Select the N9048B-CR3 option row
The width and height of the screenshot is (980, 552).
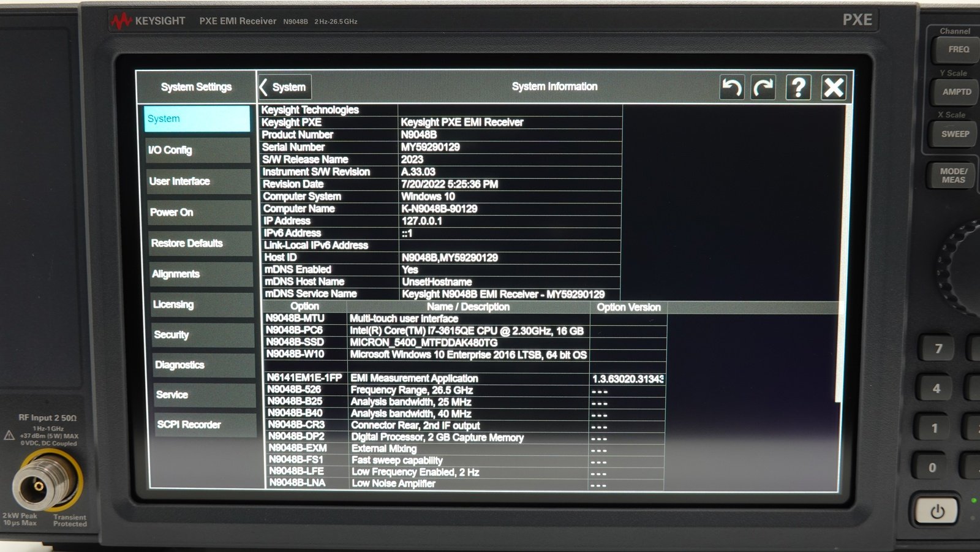tap(466, 425)
